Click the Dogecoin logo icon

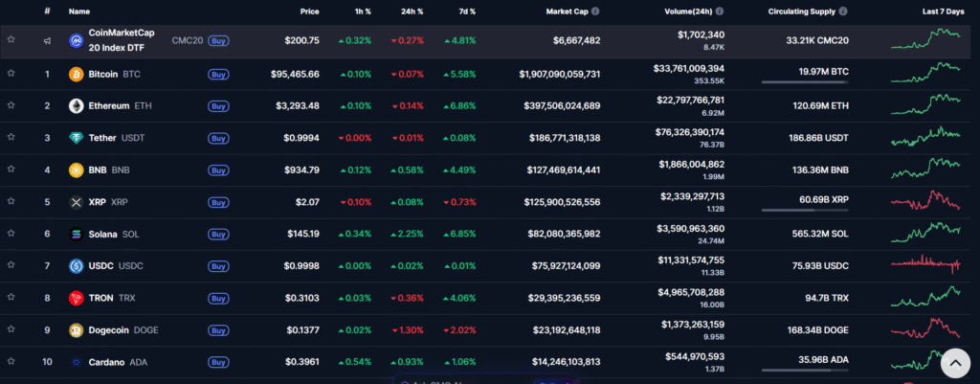point(76,330)
